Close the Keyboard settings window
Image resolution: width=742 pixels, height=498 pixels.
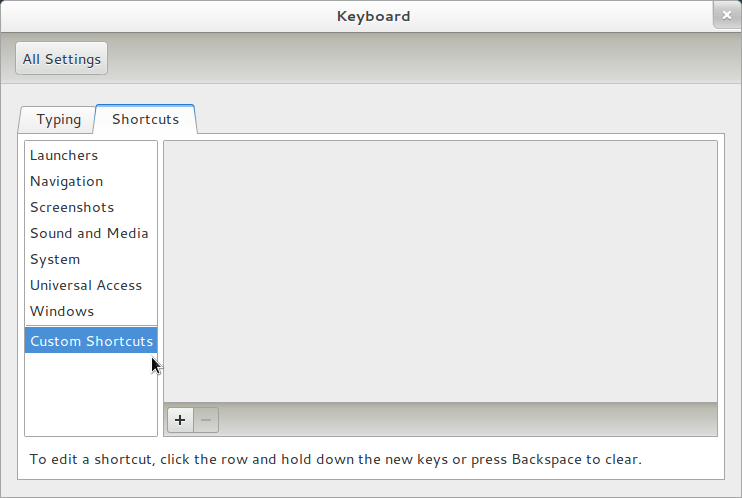tap(727, 15)
